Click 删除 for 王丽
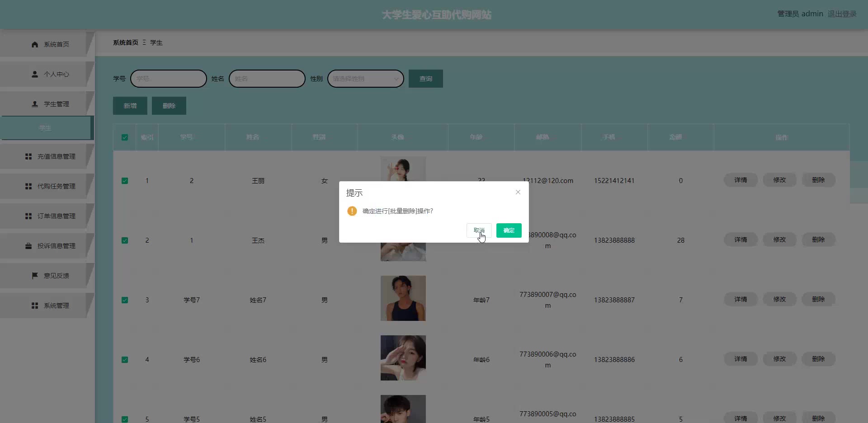Screen dimensions: 868x423 [818, 180]
